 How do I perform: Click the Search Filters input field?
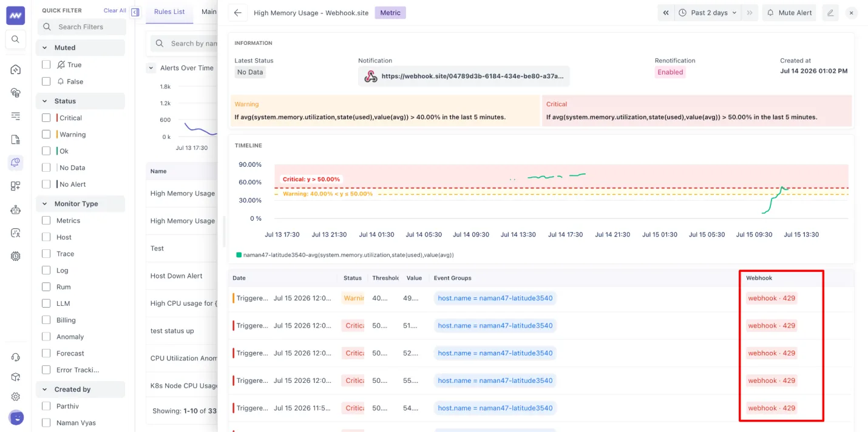pos(82,27)
